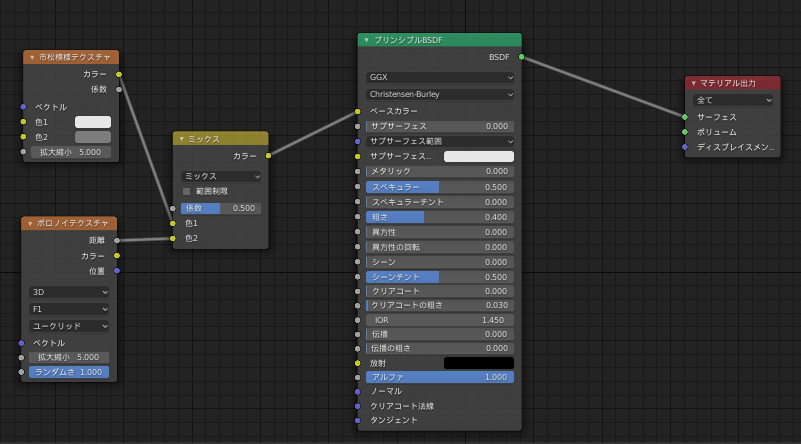Screen dimensions: 801x444
Task: Click the アルファ input socket
Action: pyautogui.click(x=358, y=378)
